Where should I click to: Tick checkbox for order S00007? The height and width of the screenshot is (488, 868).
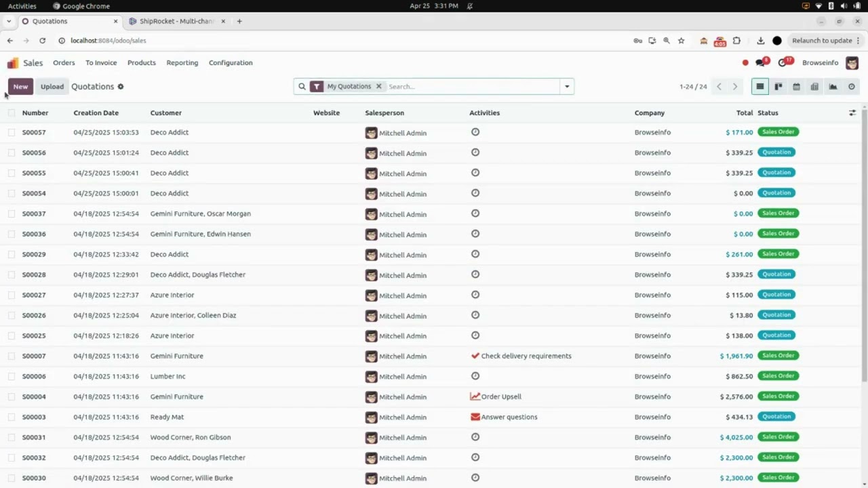[x=12, y=356]
